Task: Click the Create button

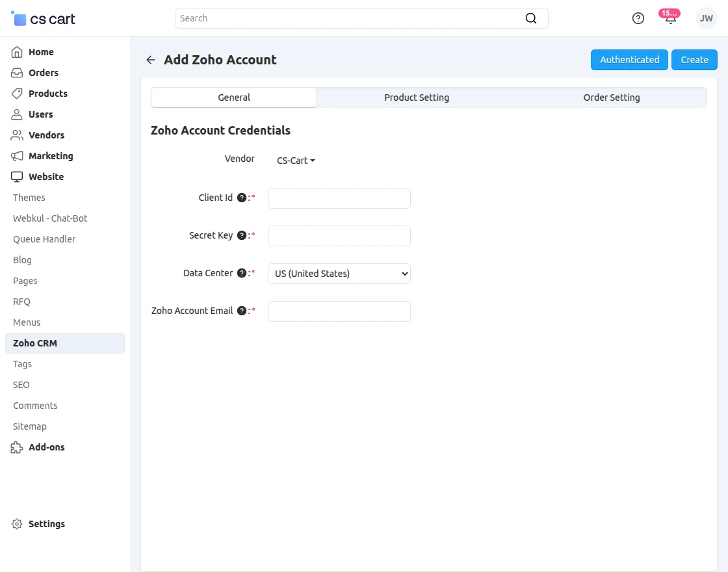Action: [x=694, y=59]
